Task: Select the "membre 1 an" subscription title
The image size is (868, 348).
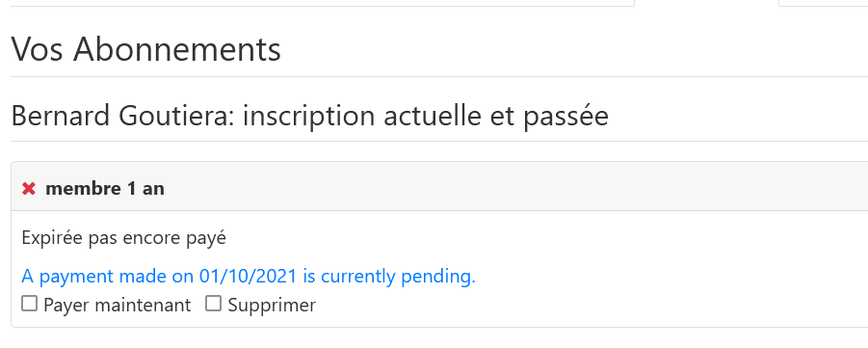Action: tap(105, 188)
